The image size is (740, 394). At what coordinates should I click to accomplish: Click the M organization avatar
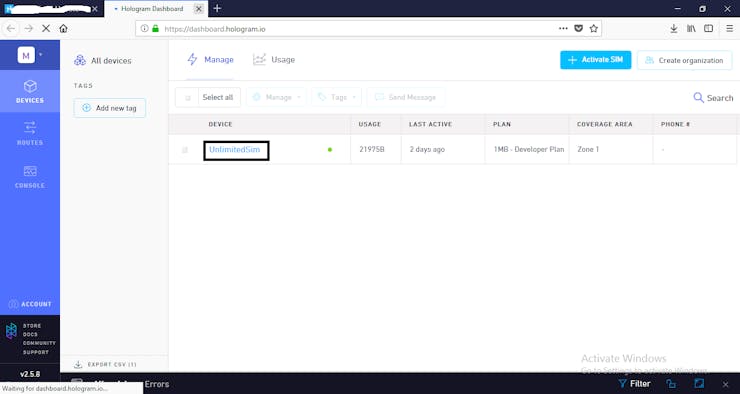(x=26, y=55)
